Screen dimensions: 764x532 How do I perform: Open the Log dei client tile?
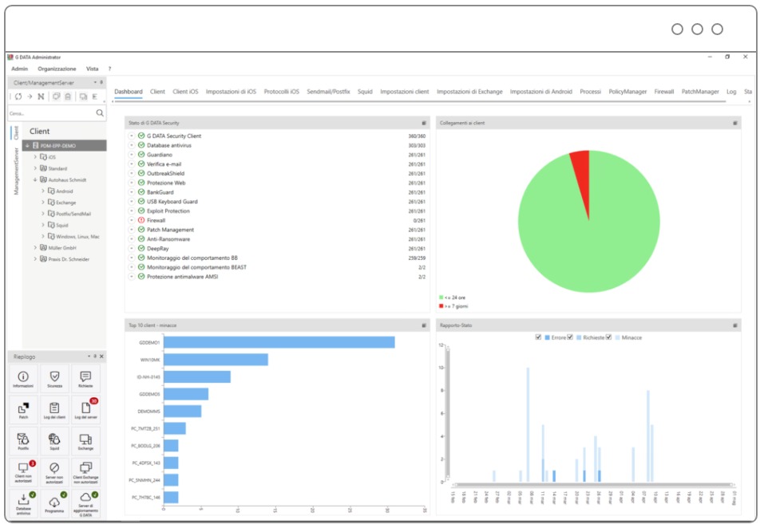[54, 410]
